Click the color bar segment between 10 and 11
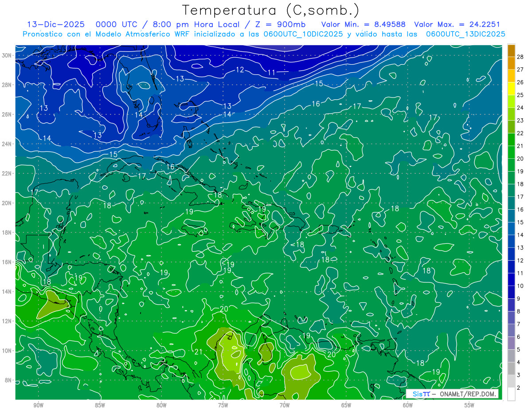The image size is (532, 411). (511, 280)
